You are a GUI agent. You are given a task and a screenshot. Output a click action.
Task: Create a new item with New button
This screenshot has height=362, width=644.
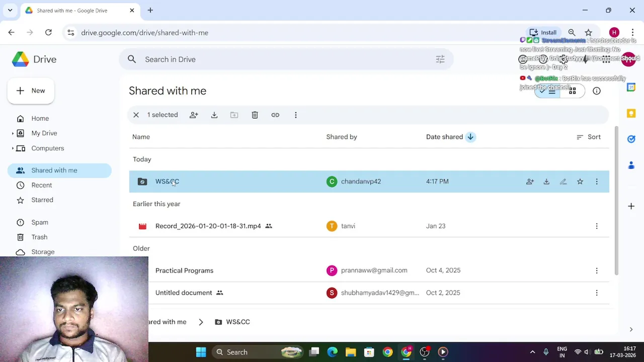[x=31, y=91]
